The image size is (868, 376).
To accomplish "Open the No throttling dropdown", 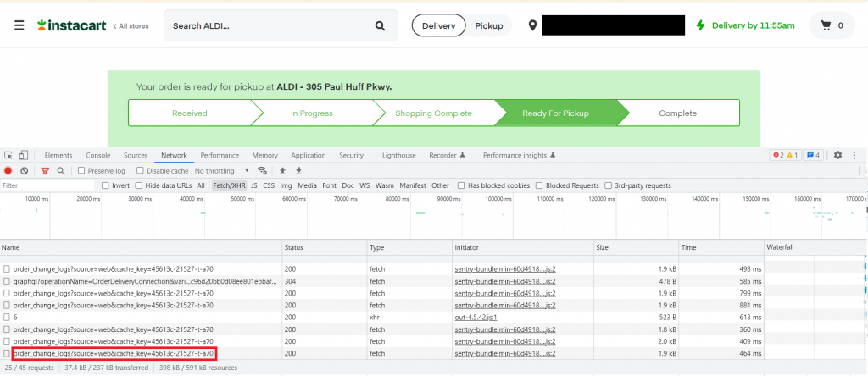I will 222,171.
